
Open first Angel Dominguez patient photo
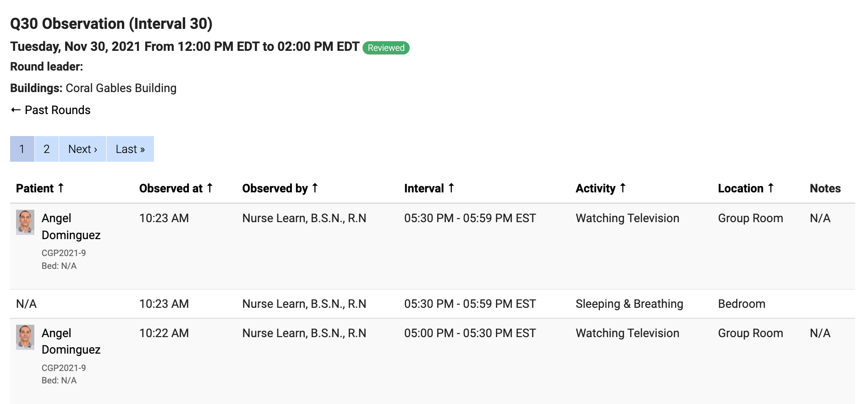[x=25, y=222]
